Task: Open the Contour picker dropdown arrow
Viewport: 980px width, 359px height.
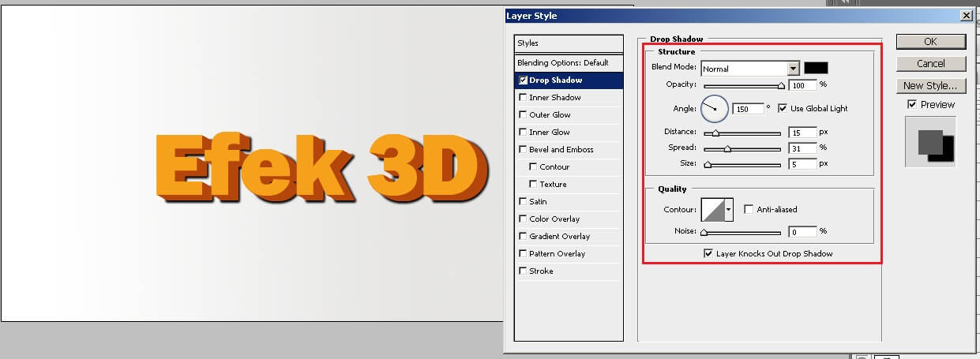Action: click(729, 209)
